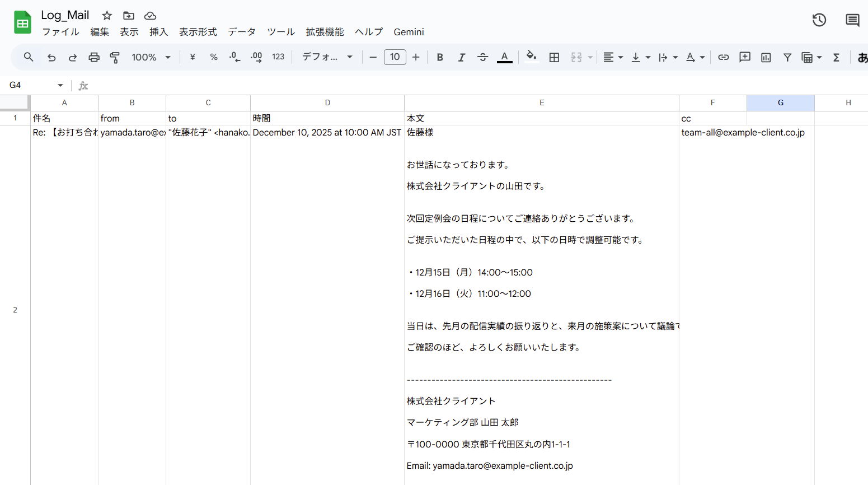Image resolution: width=868 pixels, height=485 pixels.
Task: Open the 挿入 menu
Action: point(158,32)
